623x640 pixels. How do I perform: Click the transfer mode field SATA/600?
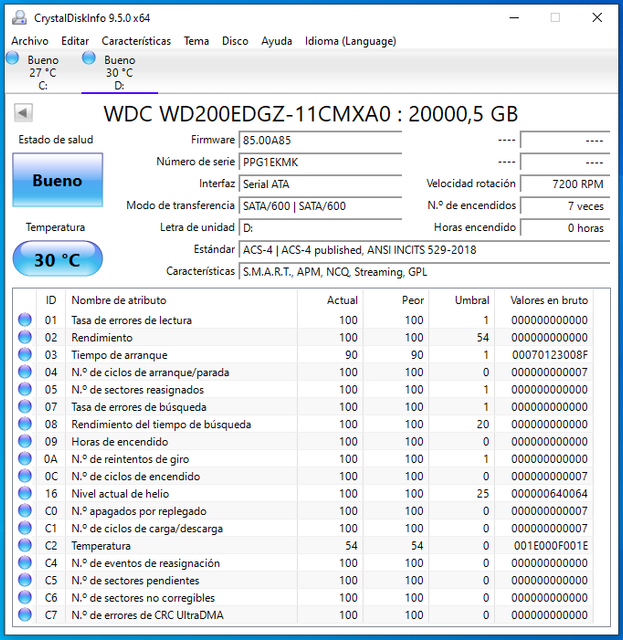point(320,206)
